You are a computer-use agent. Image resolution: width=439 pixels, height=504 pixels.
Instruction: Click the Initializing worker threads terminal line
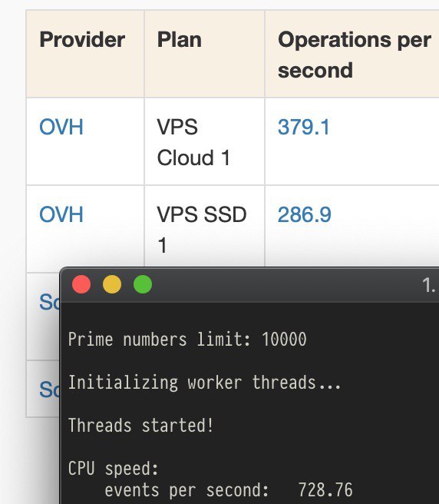tap(204, 383)
